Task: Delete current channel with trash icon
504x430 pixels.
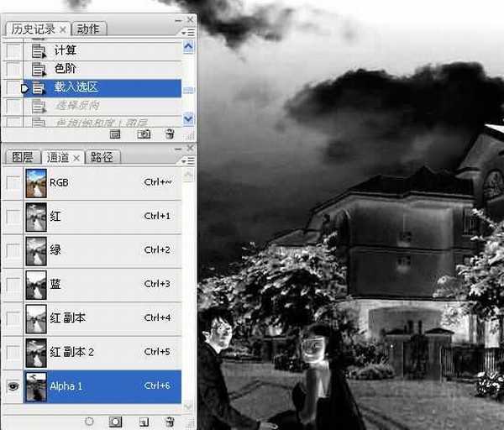Action: click(x=170, y=420)
